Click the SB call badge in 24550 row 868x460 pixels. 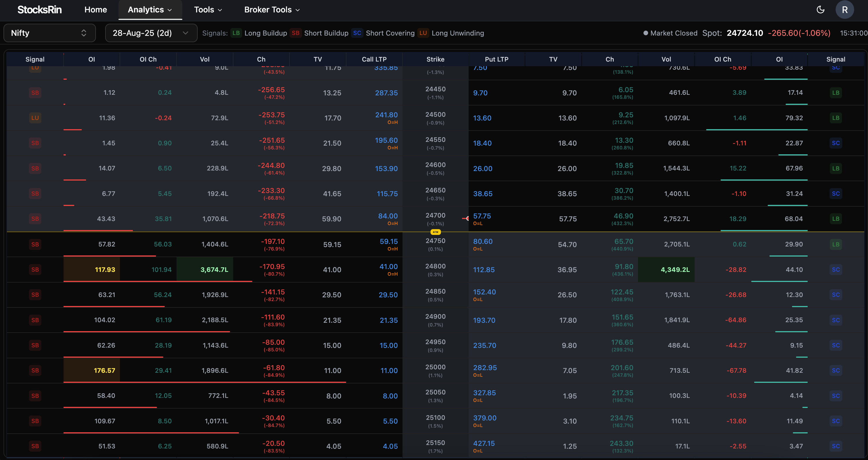35,143
